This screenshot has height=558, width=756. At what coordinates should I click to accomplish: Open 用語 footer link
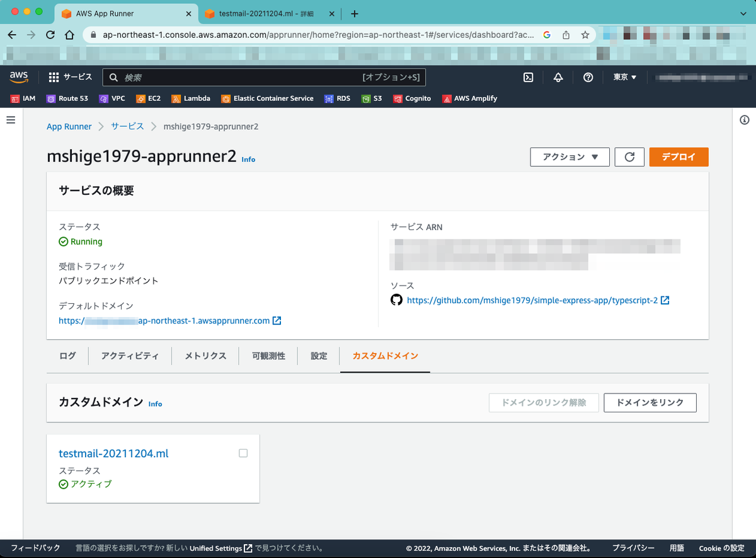[677, 548]
